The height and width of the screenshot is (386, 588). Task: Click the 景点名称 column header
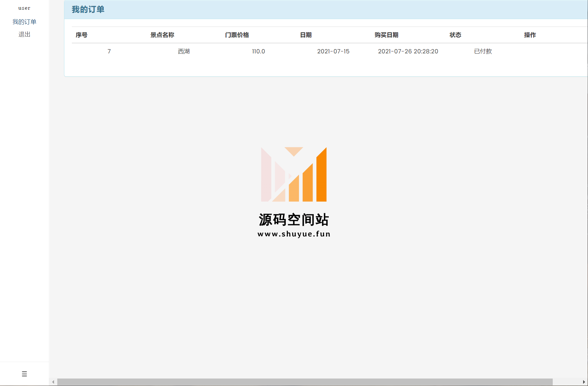(162, 35)
